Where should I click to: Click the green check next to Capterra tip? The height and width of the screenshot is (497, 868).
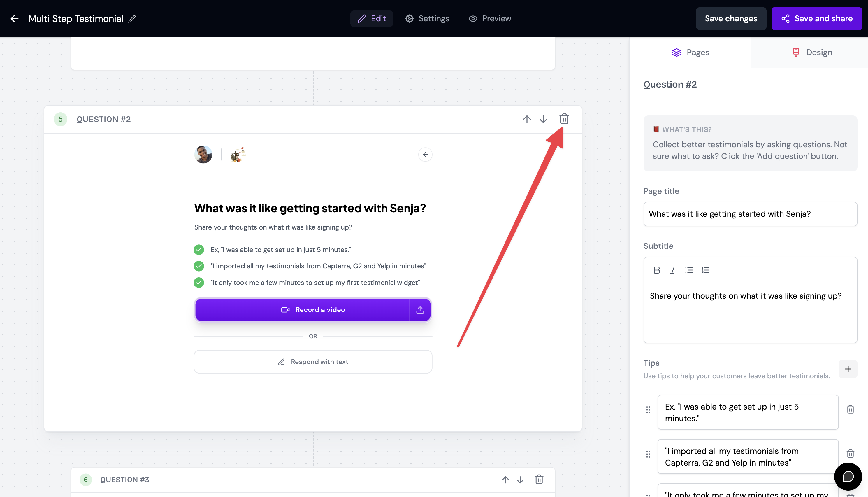tap(199, 266)
